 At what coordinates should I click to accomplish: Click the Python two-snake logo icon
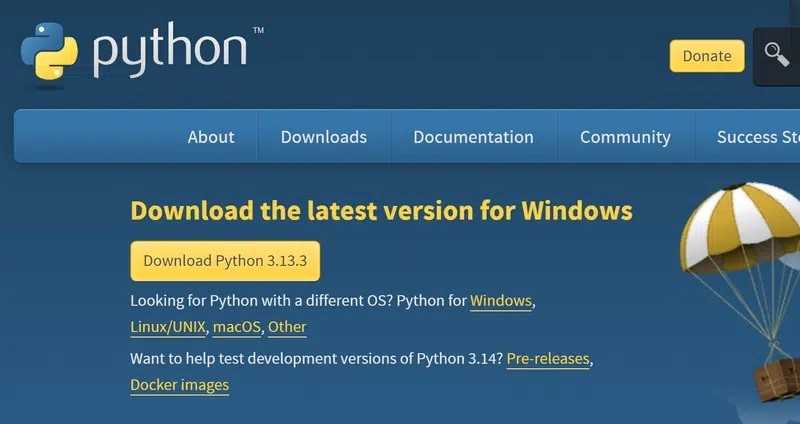coord(50,49)
